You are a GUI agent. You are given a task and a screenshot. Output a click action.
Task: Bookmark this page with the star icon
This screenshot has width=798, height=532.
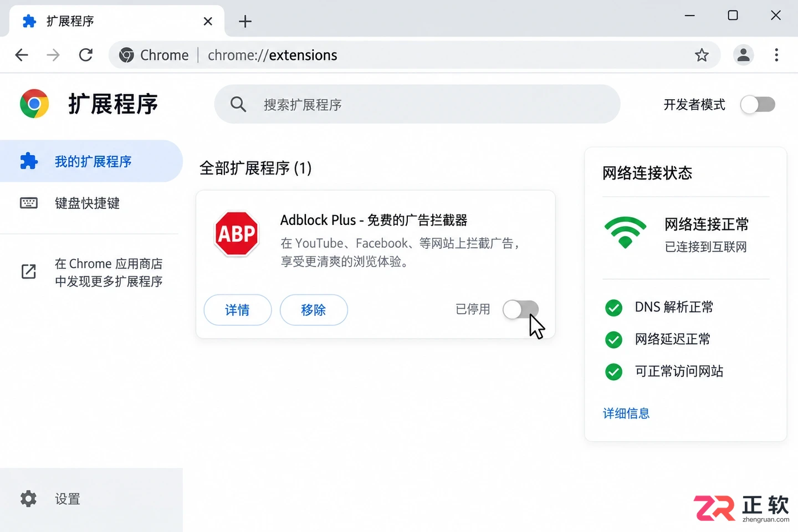coord(702,55)
